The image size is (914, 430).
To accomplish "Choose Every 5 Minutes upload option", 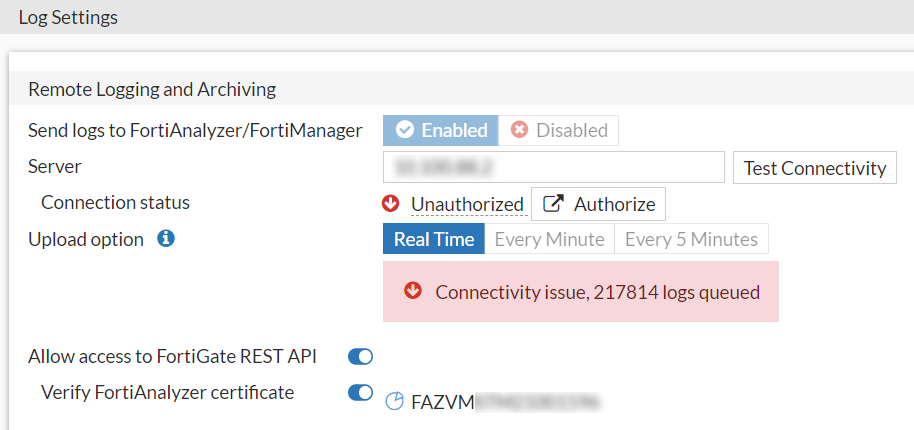I will (691, 239).
